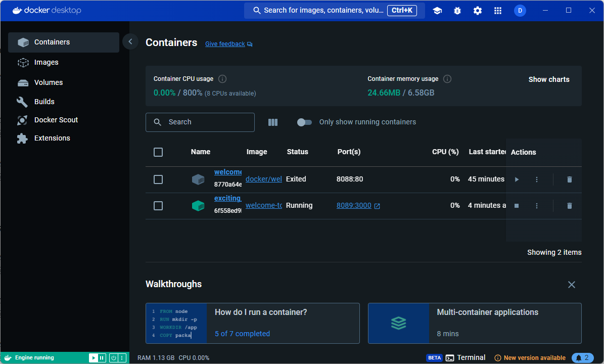Click the grey Exited container icon
604x364 pixels.
(198, 179)
